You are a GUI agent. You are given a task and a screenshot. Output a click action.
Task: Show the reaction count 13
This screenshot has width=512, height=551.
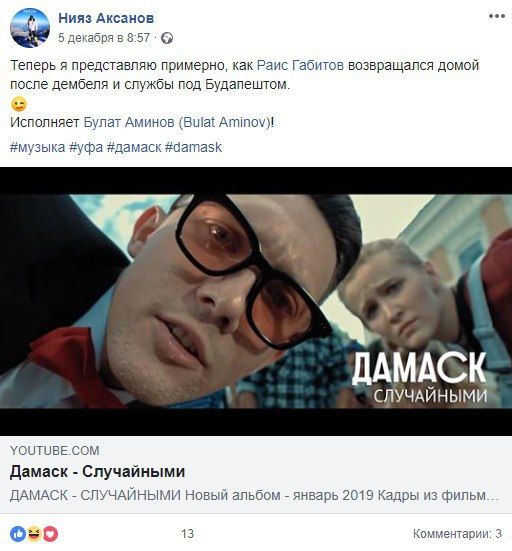tap(187, 534)
